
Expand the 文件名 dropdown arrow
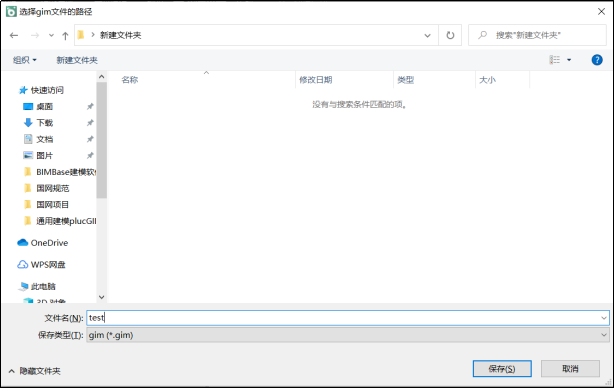click(x=604, y=318)
